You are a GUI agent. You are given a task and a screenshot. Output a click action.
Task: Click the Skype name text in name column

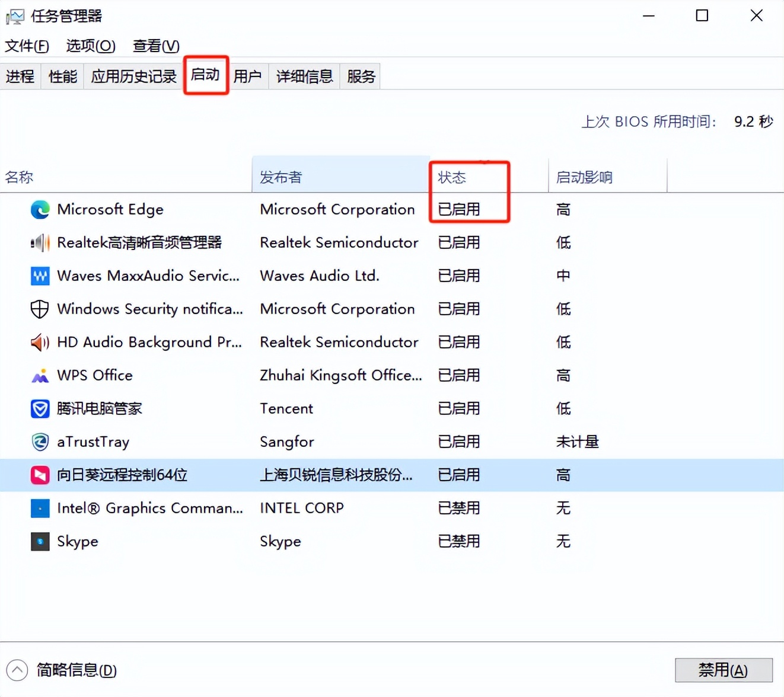coord(78,541)
